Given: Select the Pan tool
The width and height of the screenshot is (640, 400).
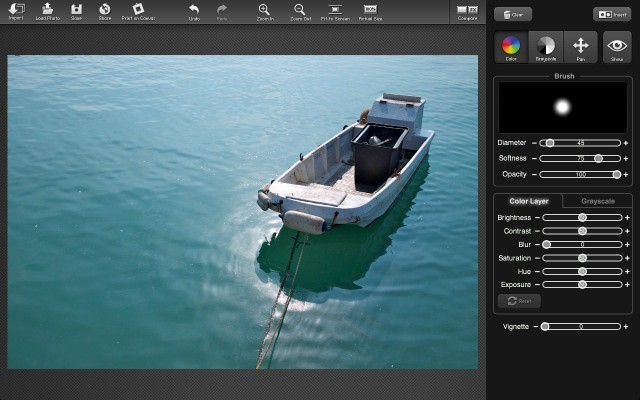Looking at the screenshot, I should click(580, 47).
